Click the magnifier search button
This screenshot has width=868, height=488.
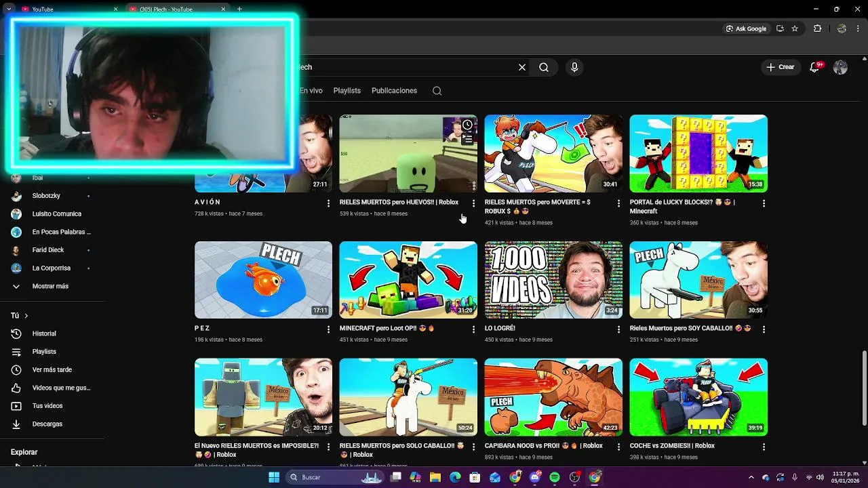[544, 67]
